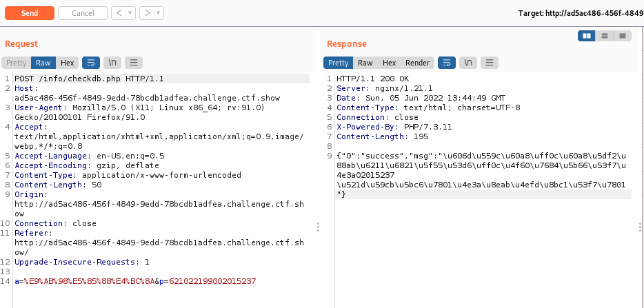
Task: Click the Upgrade-Insecure-Requests header
Action: 82,262
